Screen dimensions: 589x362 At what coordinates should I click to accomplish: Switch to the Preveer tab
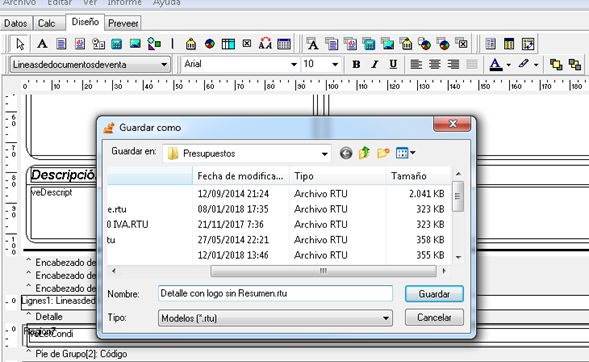tap(123, 23)
